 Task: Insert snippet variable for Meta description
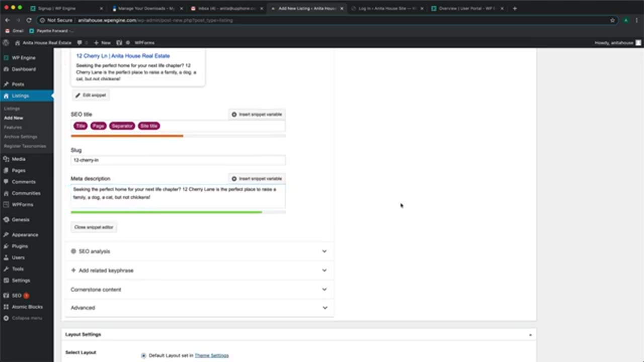pyautogui.click(x=257, y=178)
